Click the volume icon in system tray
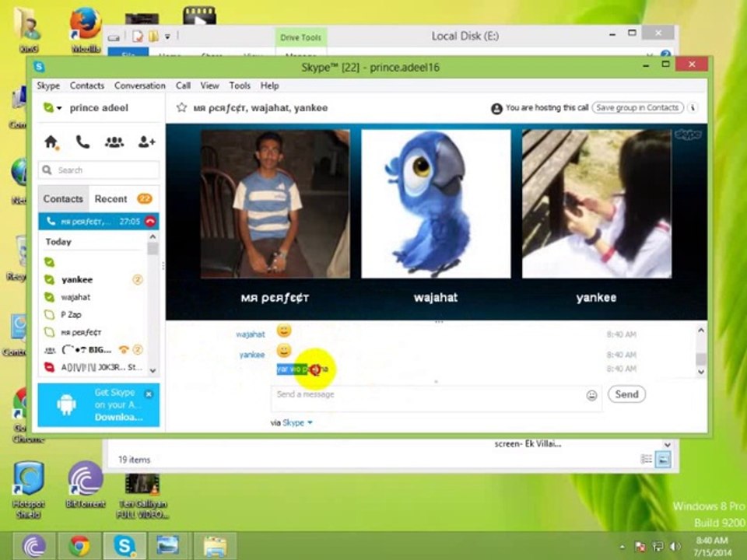 675,546
